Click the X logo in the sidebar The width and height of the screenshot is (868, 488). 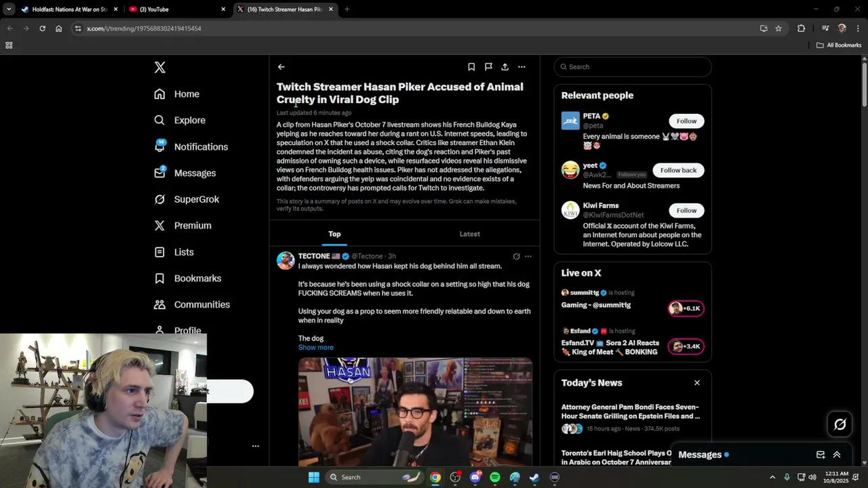[159, 67]
